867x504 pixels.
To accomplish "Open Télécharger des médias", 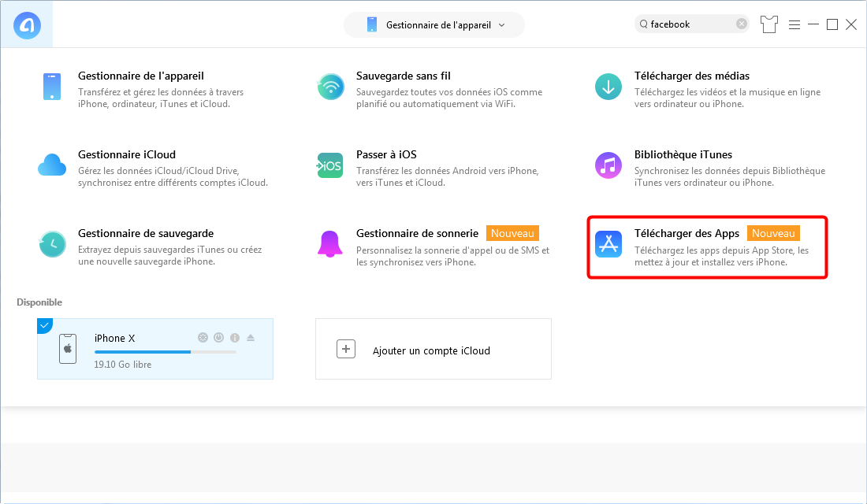I will pos(691,76).
